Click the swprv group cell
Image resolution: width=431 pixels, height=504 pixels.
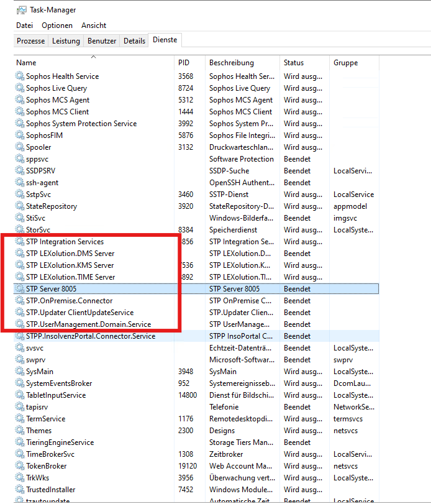click(x=343, y=360)
